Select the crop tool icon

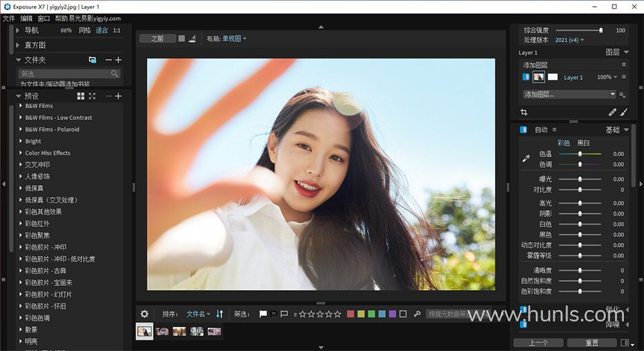(524, 112)
